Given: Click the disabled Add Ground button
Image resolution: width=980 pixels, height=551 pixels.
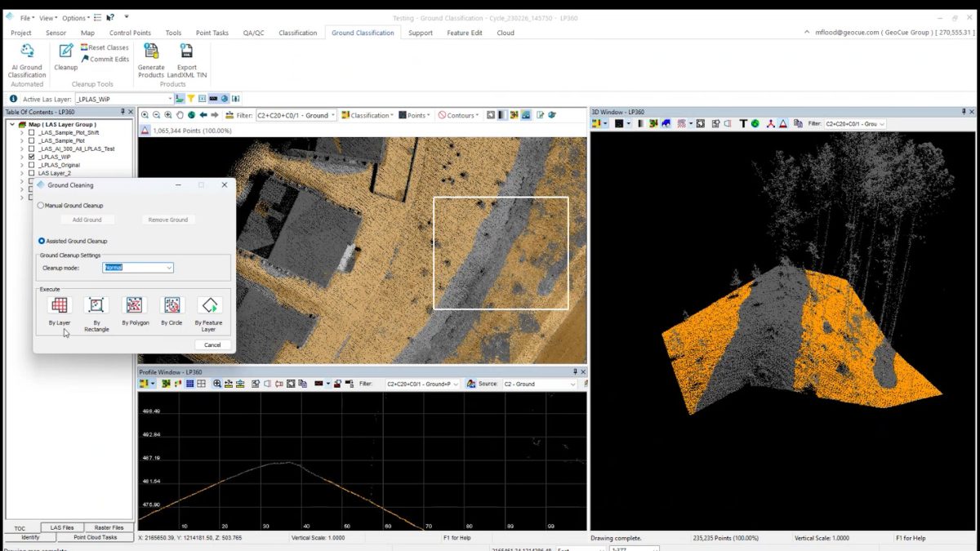Looking at the screenshot, I should coord(87,220).
